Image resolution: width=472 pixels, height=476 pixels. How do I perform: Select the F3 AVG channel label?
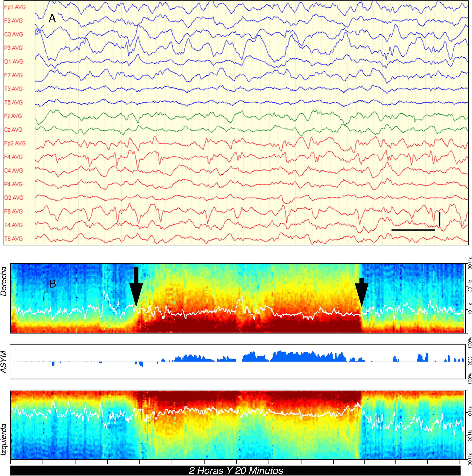tap(14, 21)
